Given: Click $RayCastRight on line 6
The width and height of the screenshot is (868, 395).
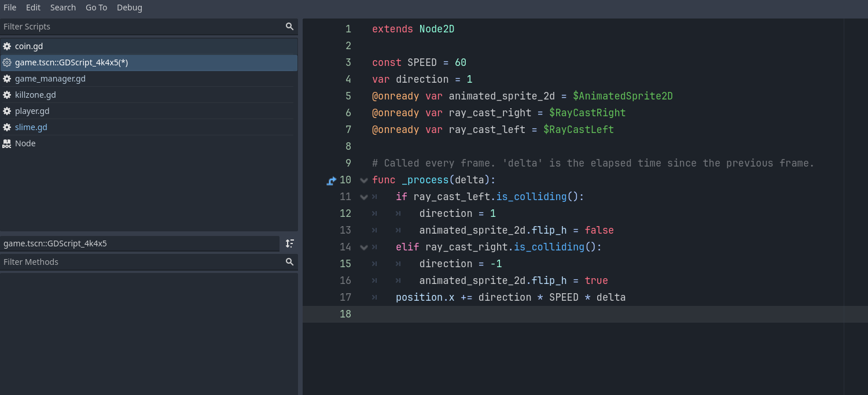Looking at the screenshot, I should coord(587,113).
